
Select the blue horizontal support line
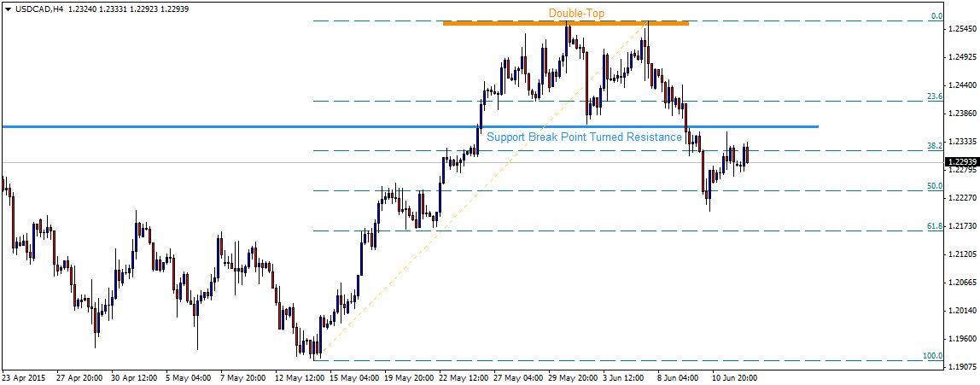(410, 127)
